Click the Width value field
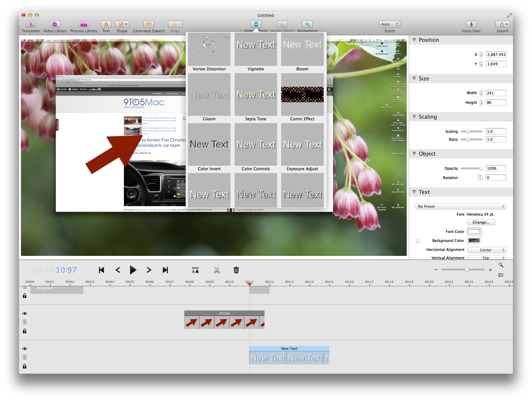The width and height of the screenshot is (532, 400). click(496, 93)
